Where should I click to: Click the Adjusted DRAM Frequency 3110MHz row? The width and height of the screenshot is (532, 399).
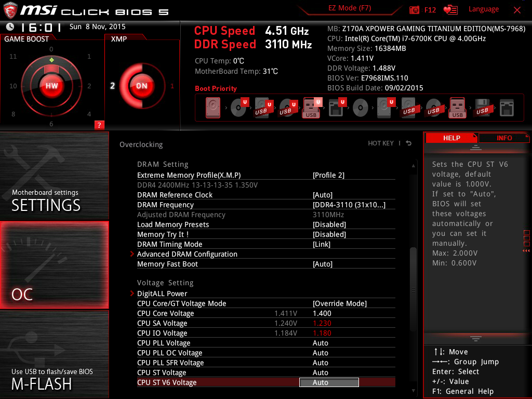click(x=266, y=215)
